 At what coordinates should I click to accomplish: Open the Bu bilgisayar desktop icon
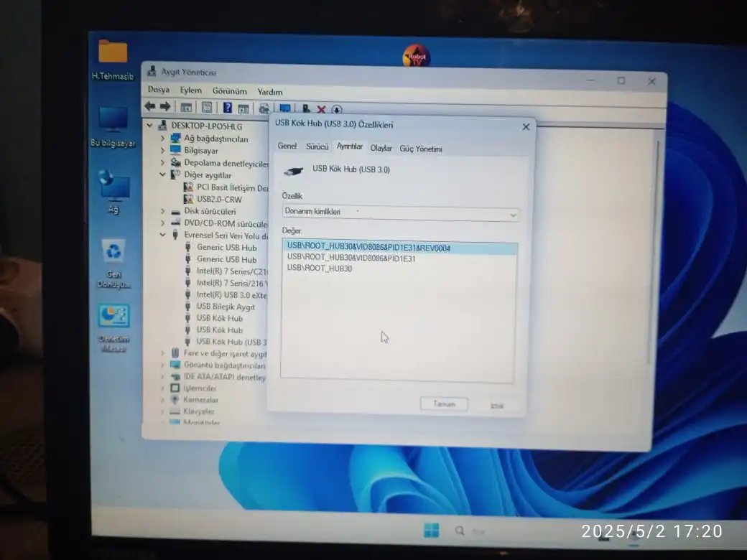pos(113,126)
